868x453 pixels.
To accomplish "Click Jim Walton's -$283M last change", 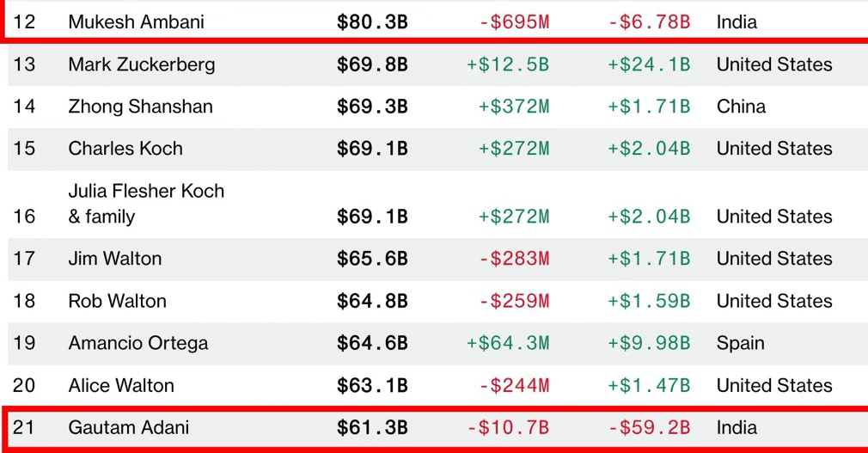I will [x=514, y=259].
